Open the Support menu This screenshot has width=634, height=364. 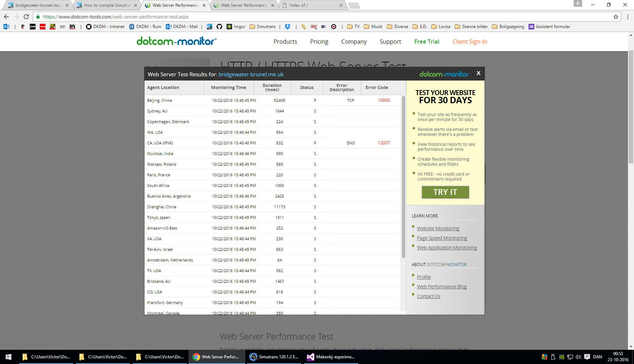[x=390, y=42]
